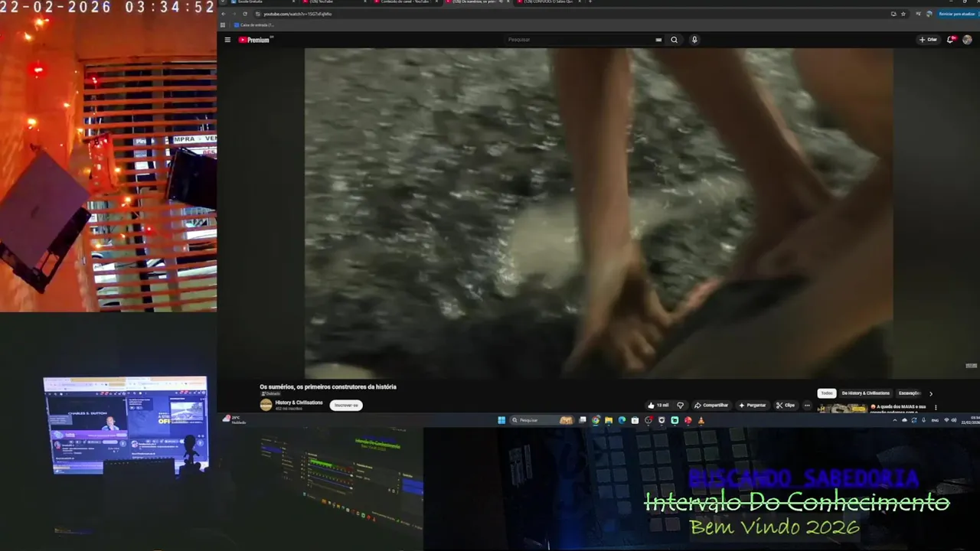The height and width of the screenshot is (551, 980).
Task: Click the YouTube search magnifier button
Action: click(x=674, y=40)
